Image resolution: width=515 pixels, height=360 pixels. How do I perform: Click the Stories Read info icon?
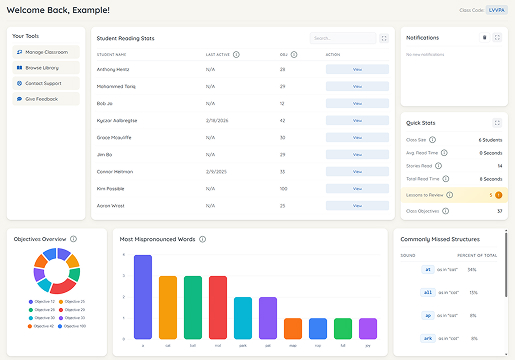438,166
